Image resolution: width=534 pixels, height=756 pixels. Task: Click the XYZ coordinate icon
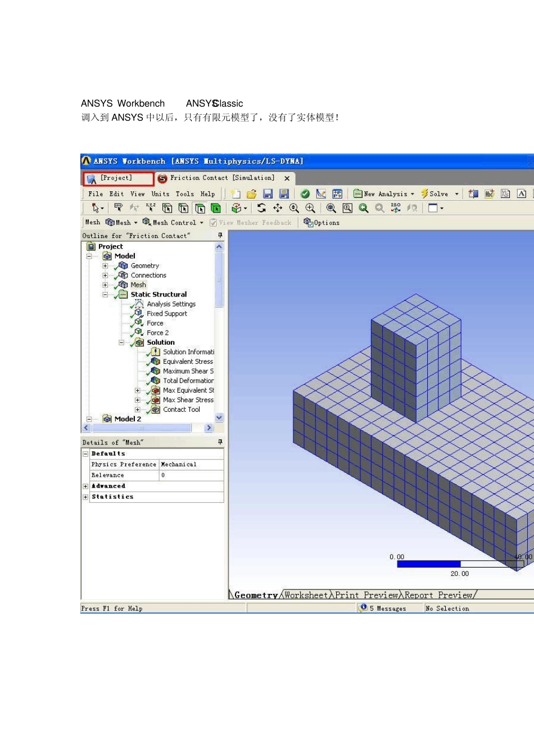pyautogui.click(x=151, y=208)
